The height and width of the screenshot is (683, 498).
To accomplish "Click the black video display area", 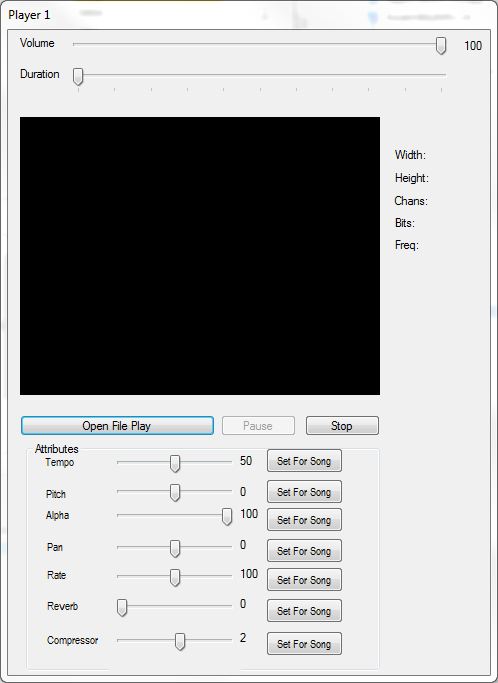I will click(200, 256).
